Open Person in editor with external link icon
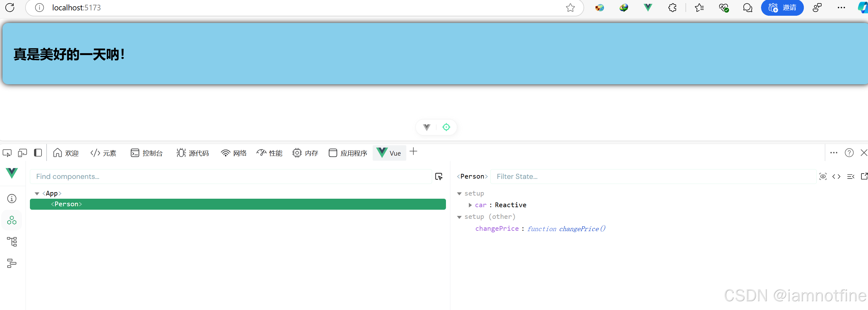This screenshot has height=310, width=868. [864, 176]
